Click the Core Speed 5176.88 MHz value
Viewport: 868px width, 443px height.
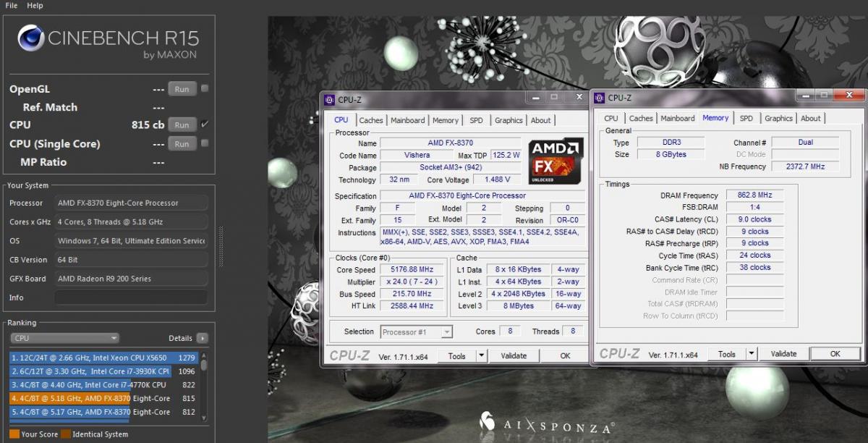[x=411, y=270]
